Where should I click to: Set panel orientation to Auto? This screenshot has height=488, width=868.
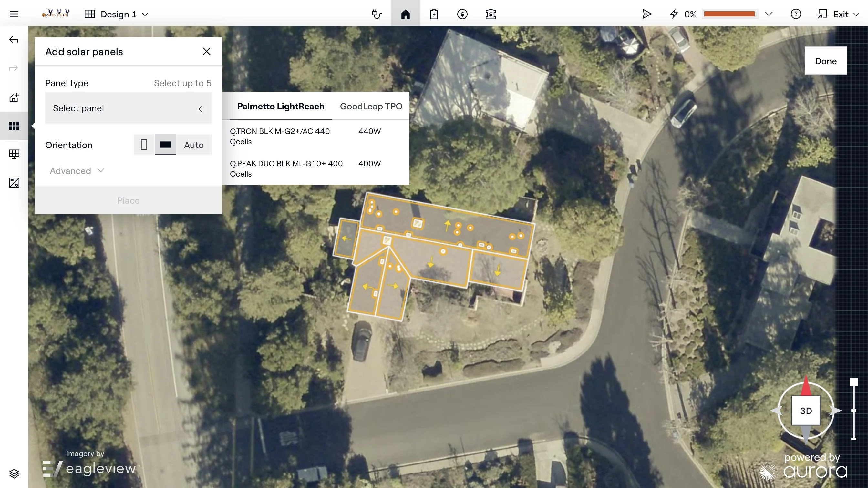tap(194, 145)
